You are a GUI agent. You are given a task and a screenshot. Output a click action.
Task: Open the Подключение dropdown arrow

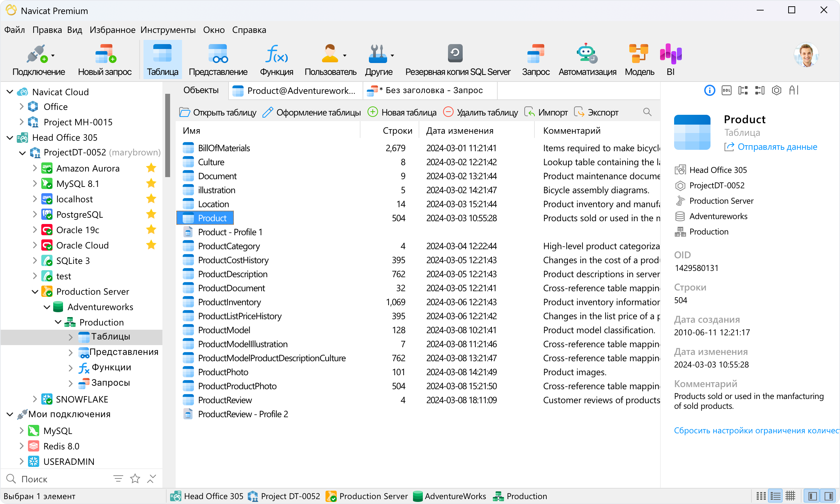(53, 56)
